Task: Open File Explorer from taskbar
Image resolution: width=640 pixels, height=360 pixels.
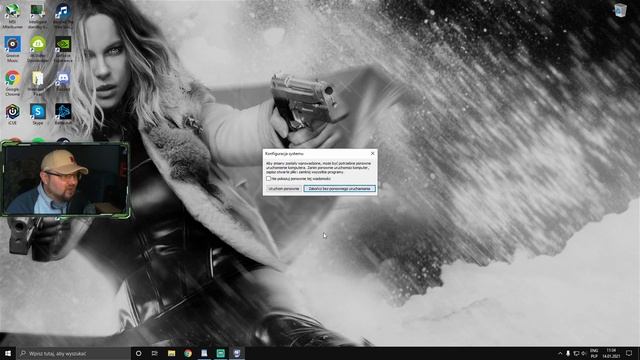Action: (171, 353)
